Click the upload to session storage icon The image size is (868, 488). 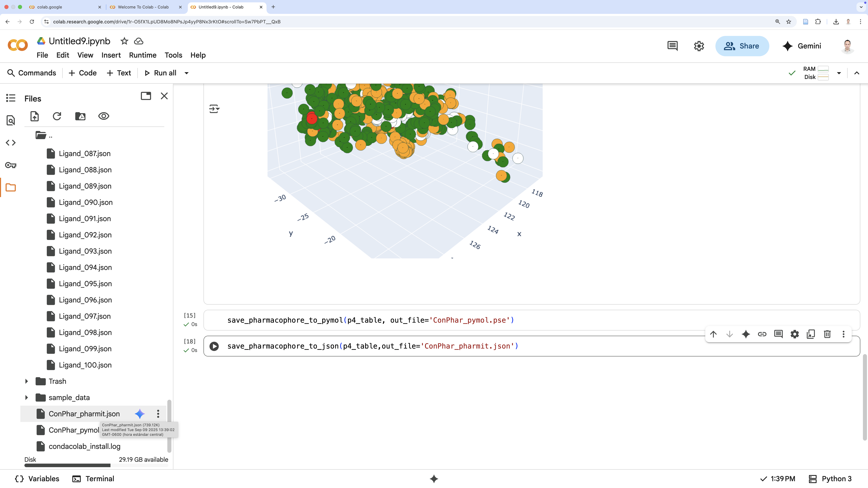(x=34, y=116)
